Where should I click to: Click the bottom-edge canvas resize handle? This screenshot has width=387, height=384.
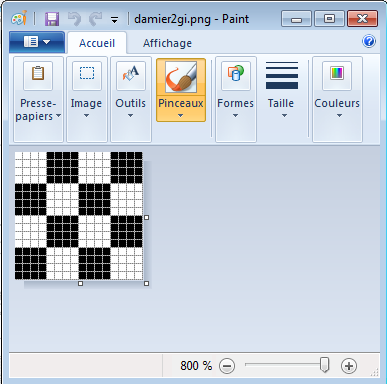pos(80,283)
